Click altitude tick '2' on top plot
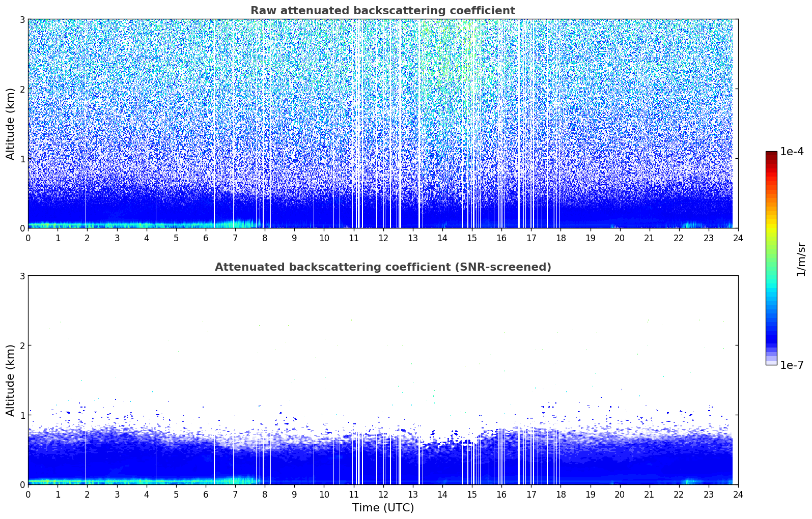 22,89
